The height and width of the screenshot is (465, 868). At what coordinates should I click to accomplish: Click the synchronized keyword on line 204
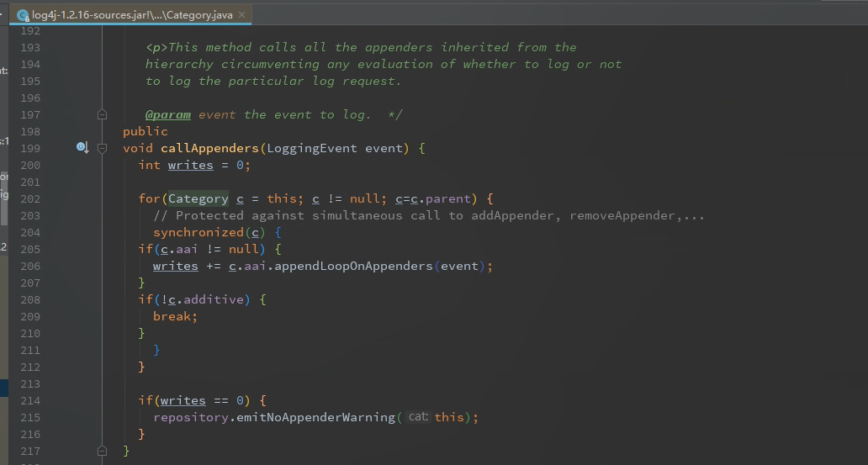tap(198, 232)
